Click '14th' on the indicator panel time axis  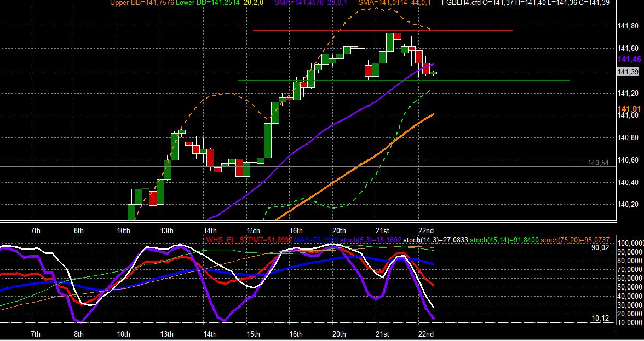pyautogui.click(x=210, y=334)
